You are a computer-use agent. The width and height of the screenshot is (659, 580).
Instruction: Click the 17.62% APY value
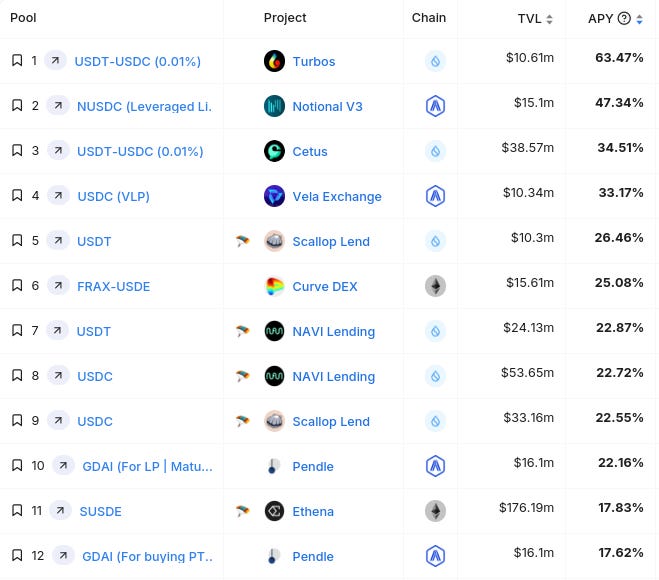(x=621, y=552)
